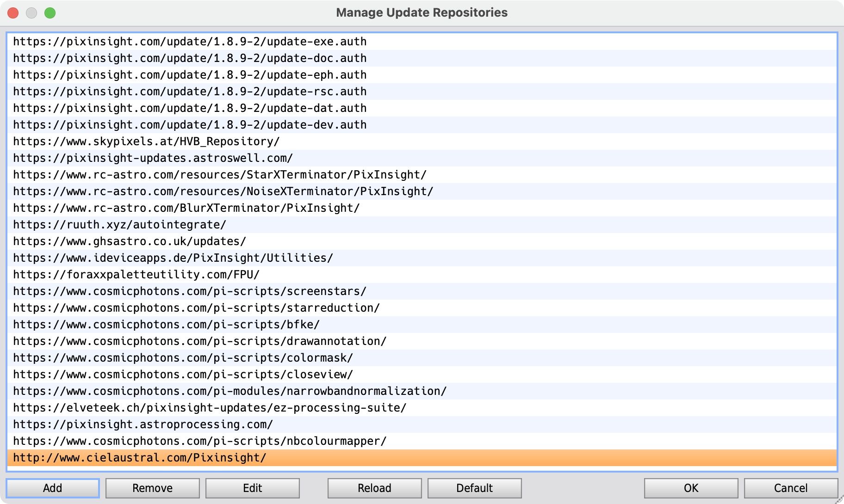The image size is (844, 504).
Task: Restore Default repositories
Action: pyautogui.click(x=475, y=488)
